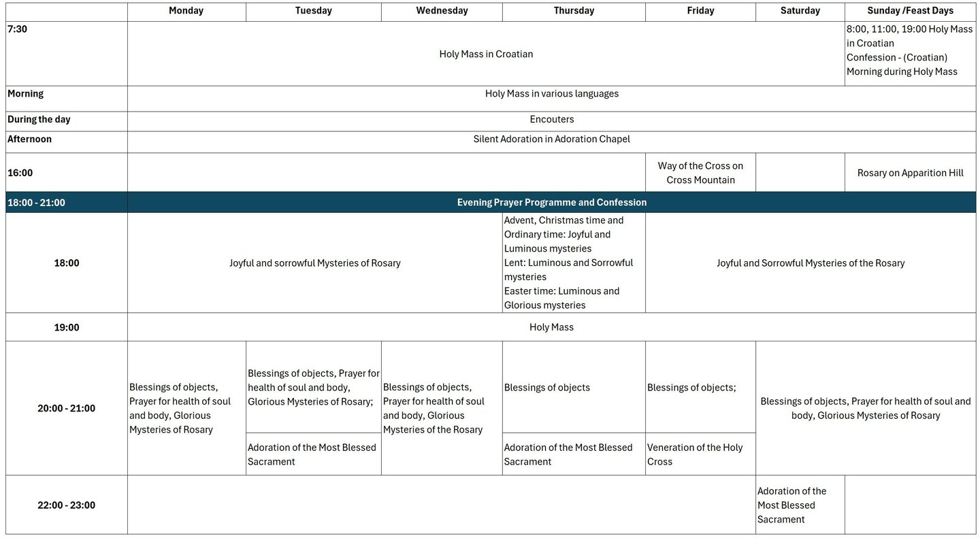Click the Saturday column header
This screenshot has width=980, height=538.
coord(800,11)
